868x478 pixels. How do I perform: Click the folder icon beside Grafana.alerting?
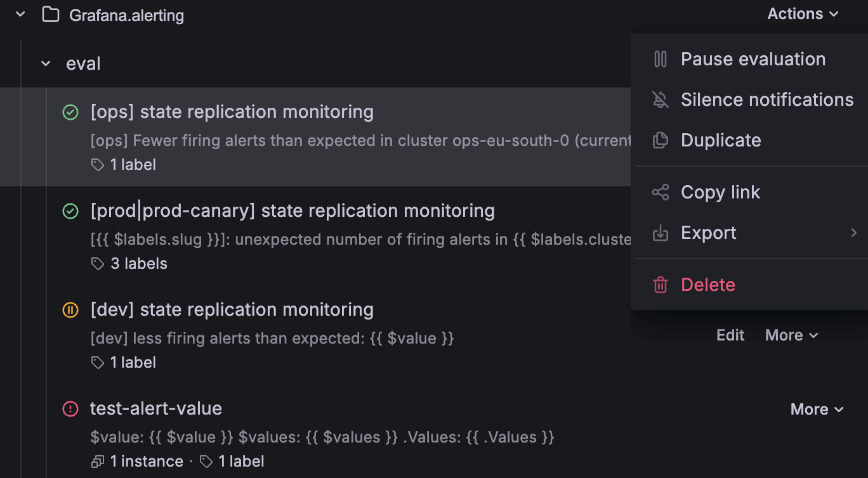pos(50,14)
